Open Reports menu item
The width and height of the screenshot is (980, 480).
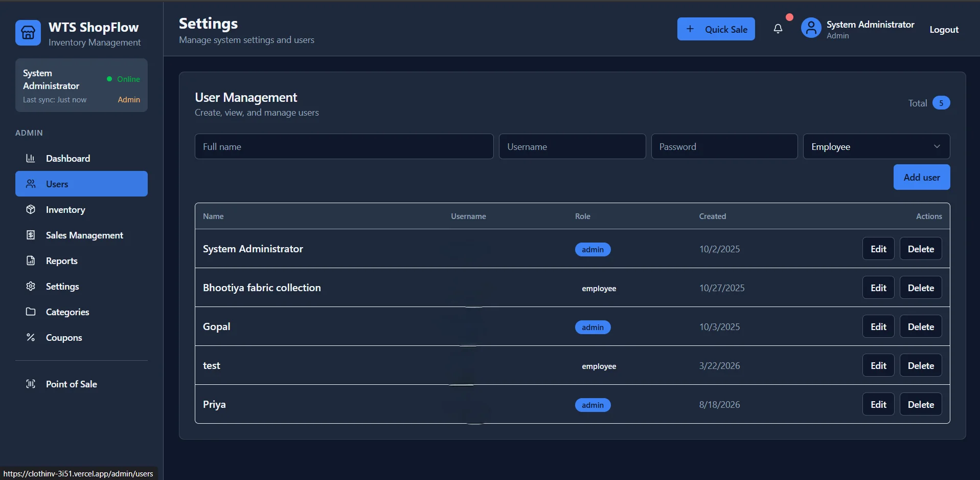(81, 260)
